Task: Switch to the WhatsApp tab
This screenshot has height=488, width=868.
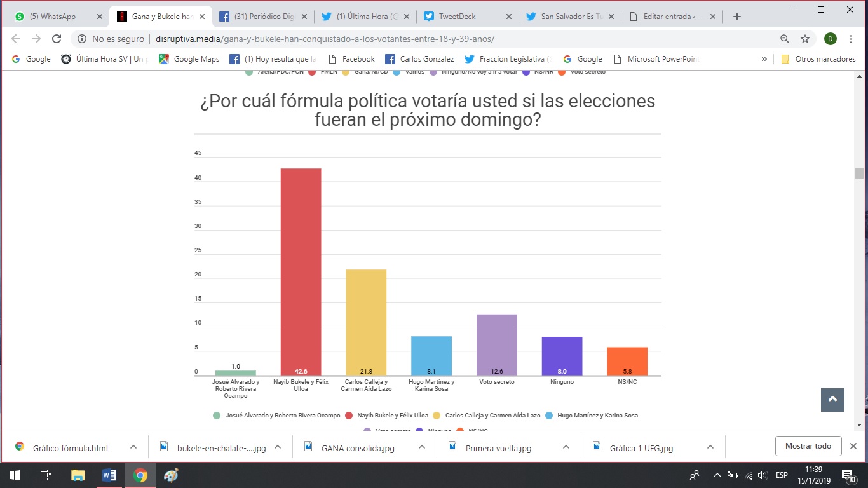Action: click(x=58, y=17)
